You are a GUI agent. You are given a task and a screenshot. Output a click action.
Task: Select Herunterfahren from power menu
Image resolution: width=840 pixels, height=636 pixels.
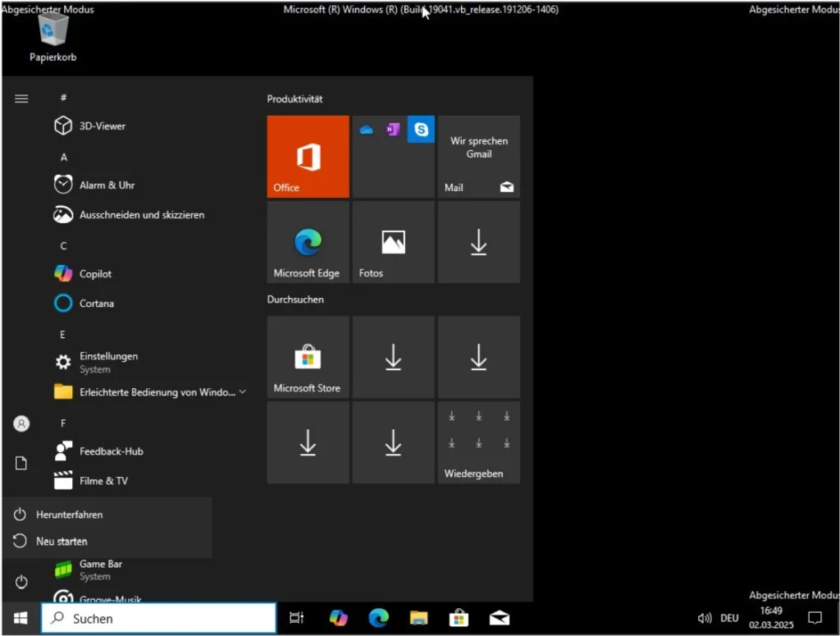coord(107,515)
